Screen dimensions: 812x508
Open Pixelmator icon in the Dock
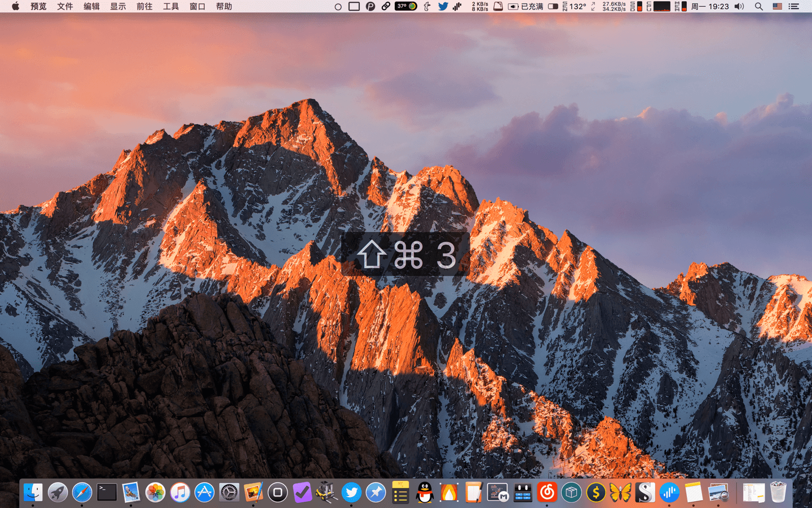253,492
